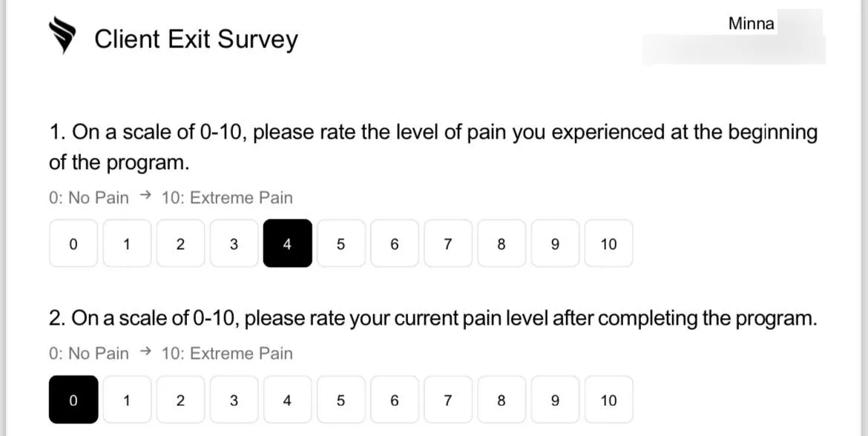Select rating 0 for beginning pain level

73,243
